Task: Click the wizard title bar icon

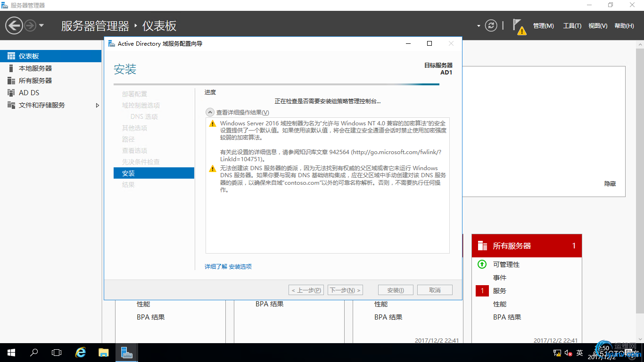Action: 111,43
